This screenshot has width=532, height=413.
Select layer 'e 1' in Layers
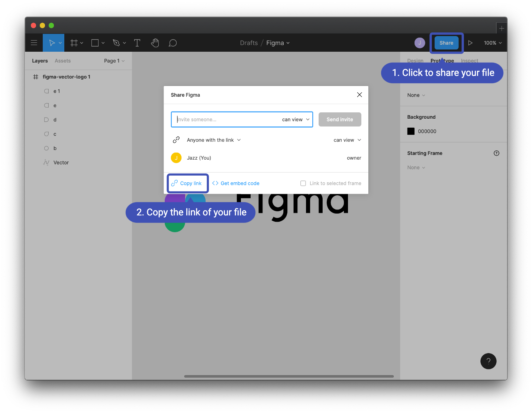coord(78,91)
